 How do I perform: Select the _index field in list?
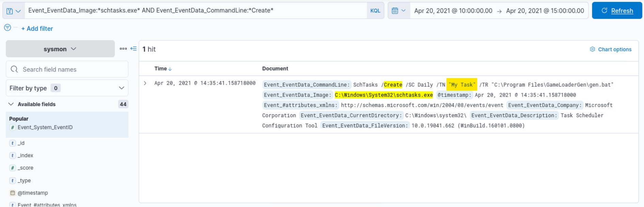(x=25, y=156)
